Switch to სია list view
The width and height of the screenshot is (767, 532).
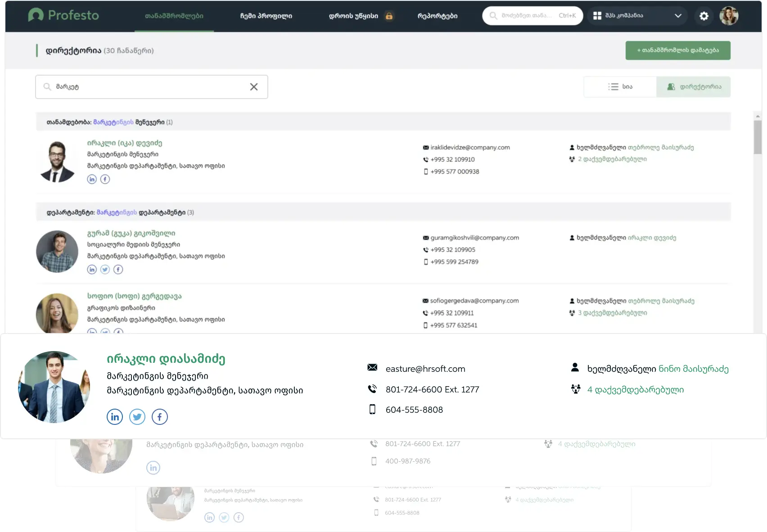620,87
